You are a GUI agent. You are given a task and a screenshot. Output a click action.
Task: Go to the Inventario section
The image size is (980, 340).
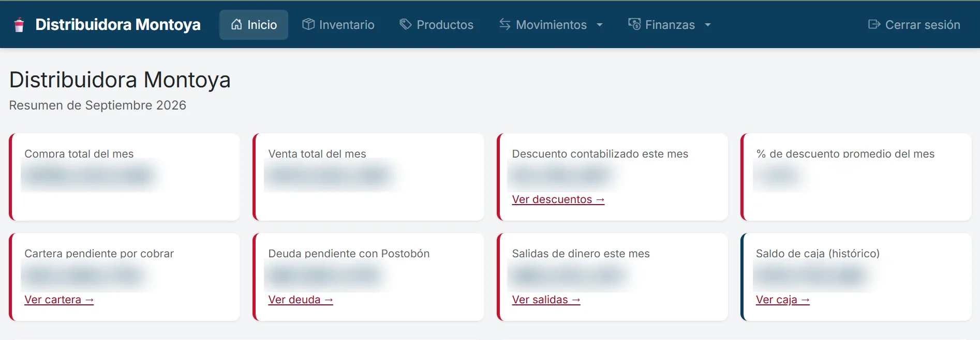tap(338, 25)
